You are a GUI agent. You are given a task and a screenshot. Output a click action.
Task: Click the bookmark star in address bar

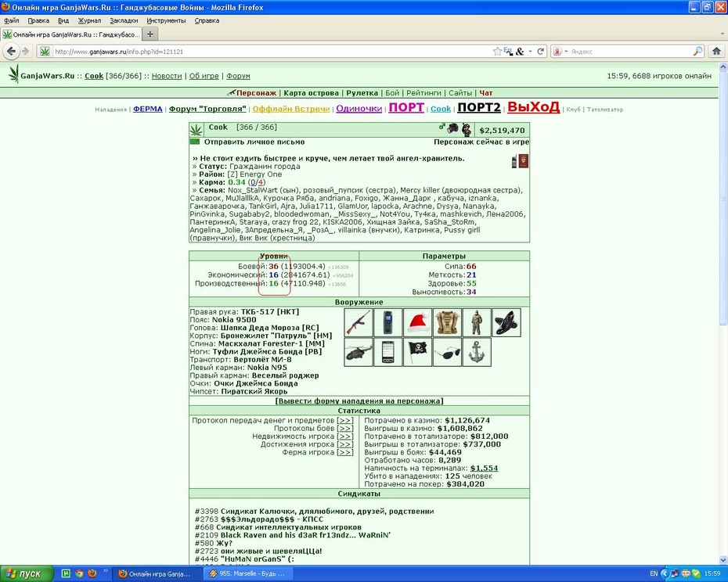point(497,52)
